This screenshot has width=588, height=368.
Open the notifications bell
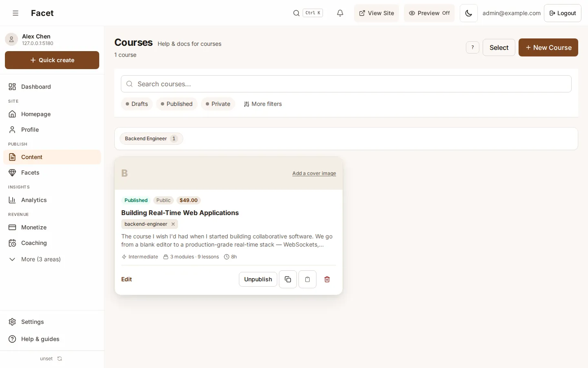tap(340, 13)
